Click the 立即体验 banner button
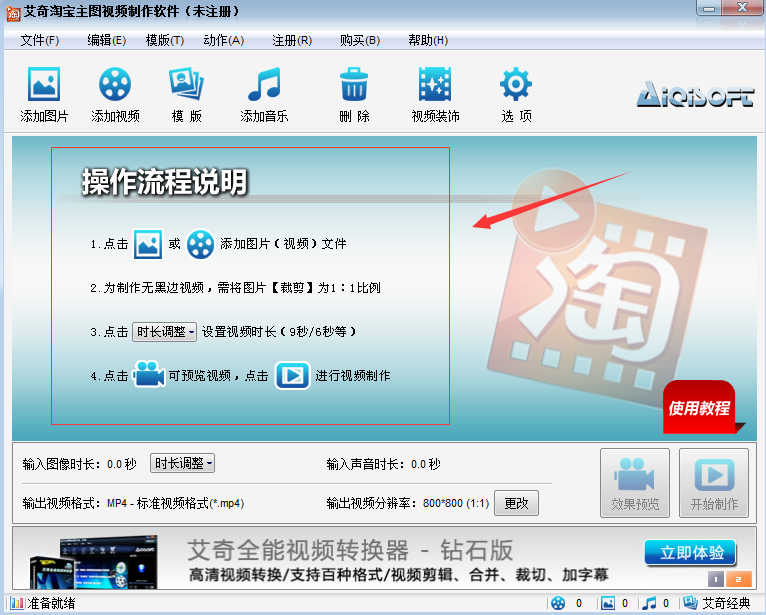Screen dimensions: 766x615 (690, 552)
